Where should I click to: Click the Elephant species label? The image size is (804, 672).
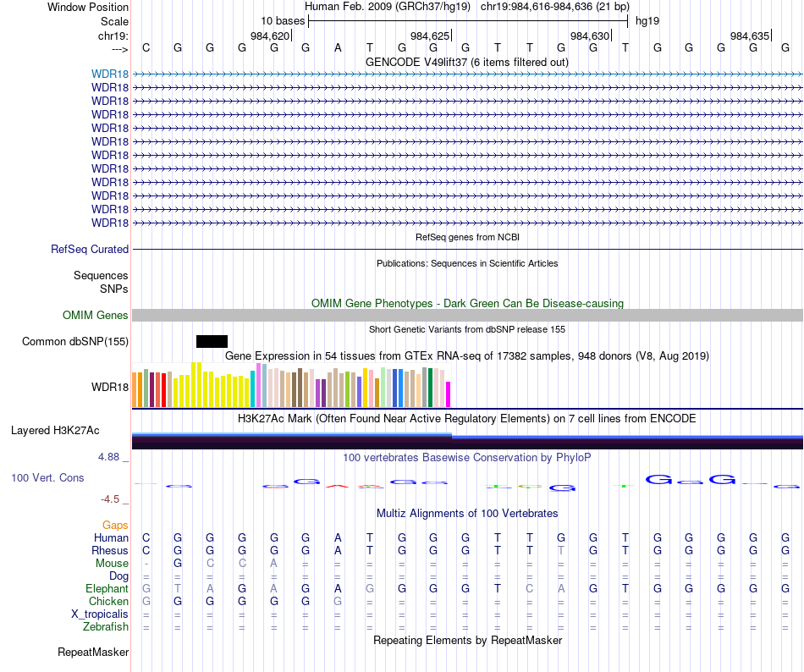tap(107, 588)
